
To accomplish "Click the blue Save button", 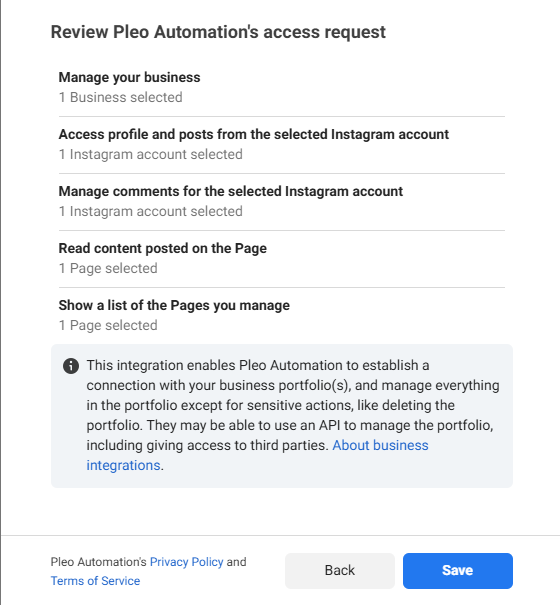I will coord(458,571).
